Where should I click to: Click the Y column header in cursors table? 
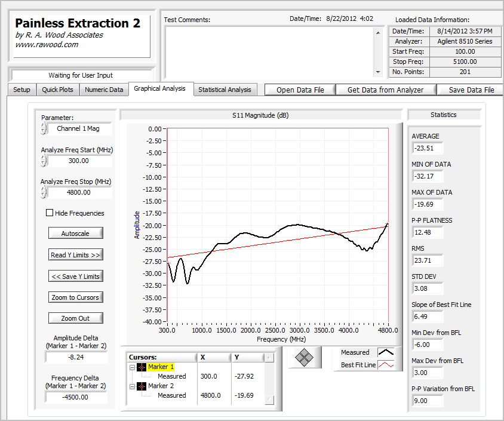248,357
